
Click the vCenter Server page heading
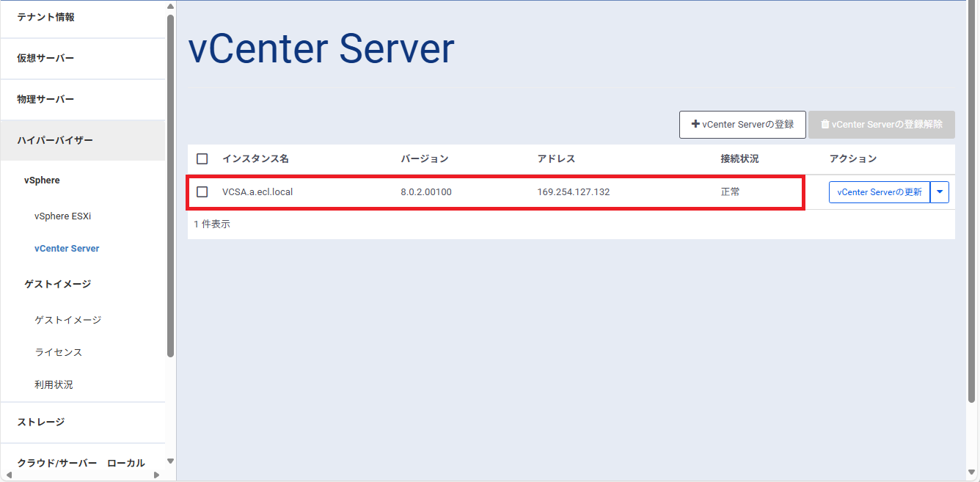321,49
